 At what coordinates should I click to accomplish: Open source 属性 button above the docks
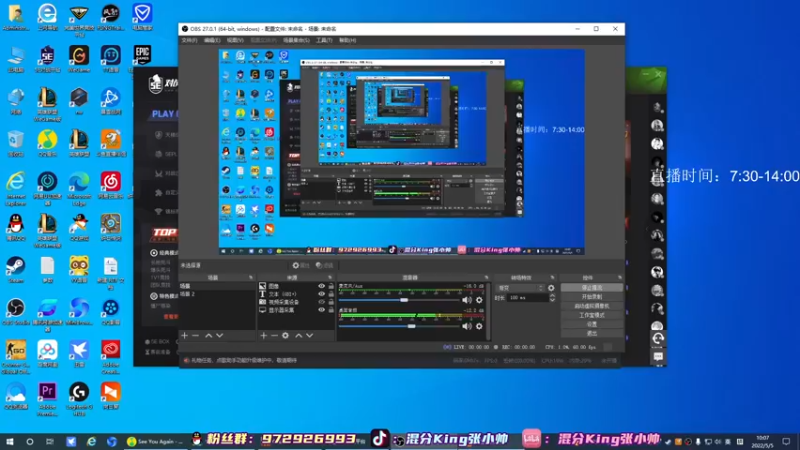[301, 265]
